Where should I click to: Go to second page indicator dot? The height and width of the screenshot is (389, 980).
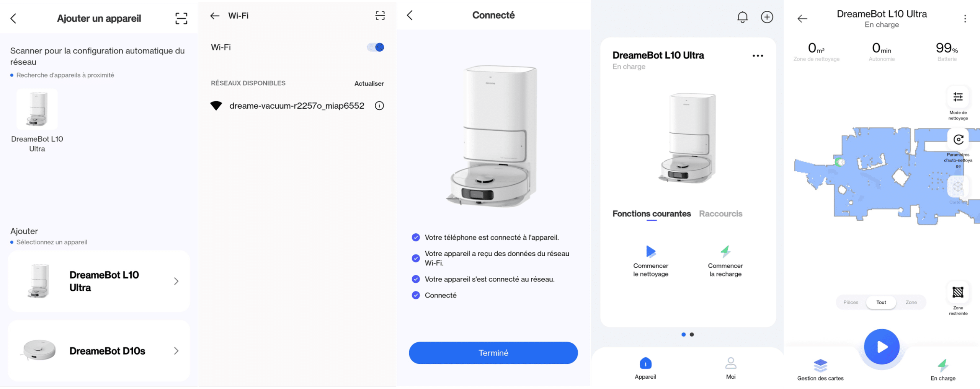(x=692, y=334)
